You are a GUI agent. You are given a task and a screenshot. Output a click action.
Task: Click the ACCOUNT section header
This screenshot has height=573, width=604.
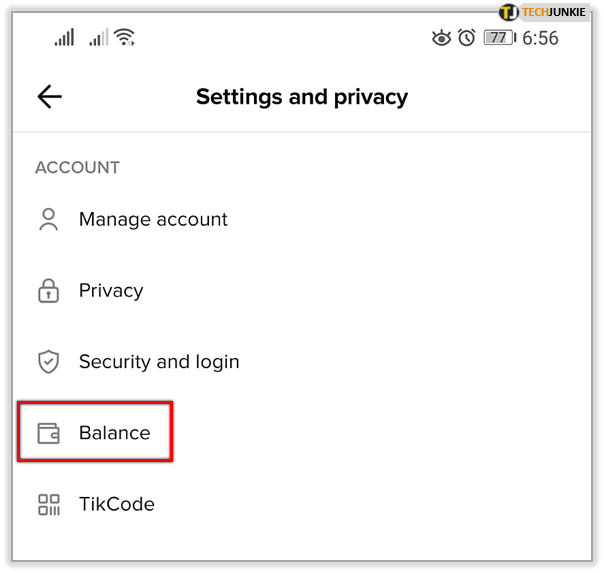click(x=77, y=168)
